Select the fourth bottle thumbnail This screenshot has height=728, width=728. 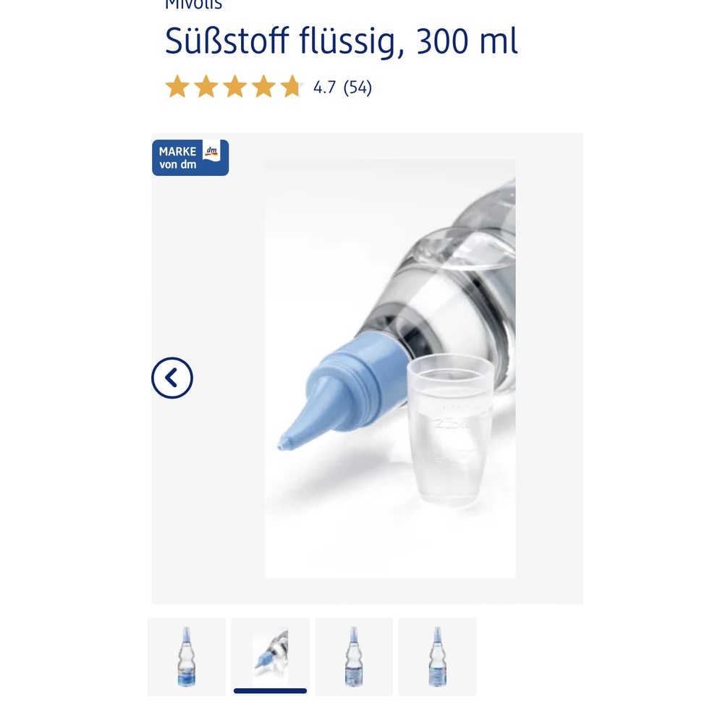point(437,656)
